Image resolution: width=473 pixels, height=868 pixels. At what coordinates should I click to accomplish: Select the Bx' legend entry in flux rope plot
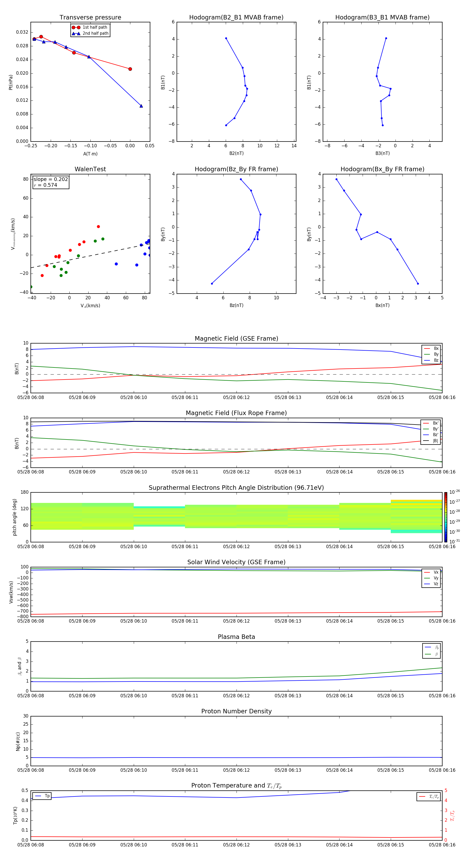(431, 423)
